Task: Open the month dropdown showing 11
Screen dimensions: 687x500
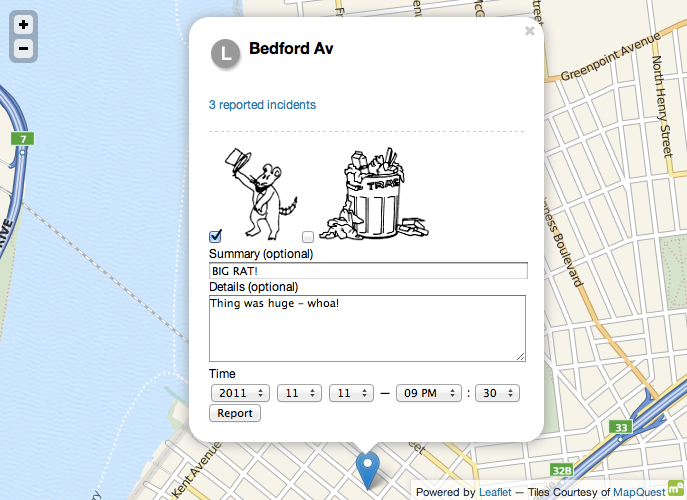Action: pos(299,393)
